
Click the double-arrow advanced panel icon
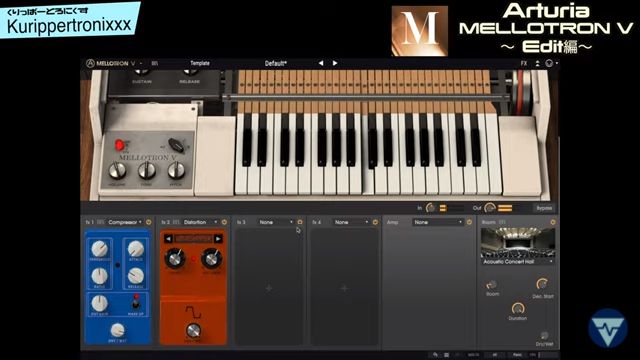pos(538,63)
